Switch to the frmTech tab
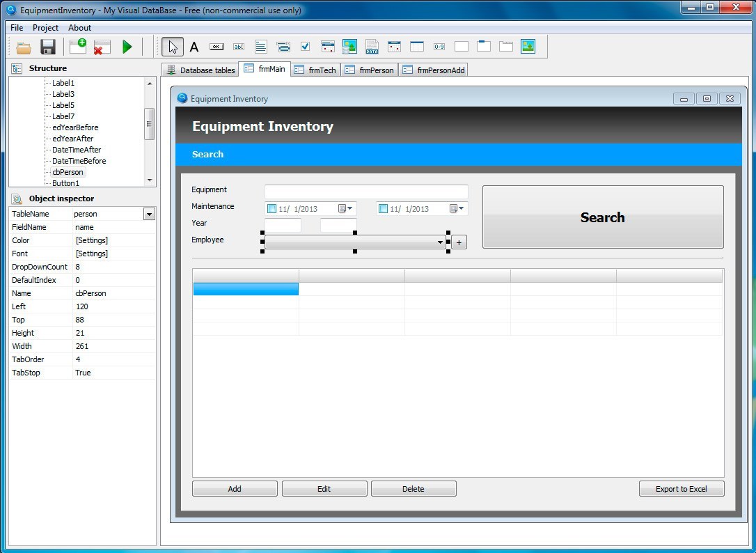 click(315, 70)
